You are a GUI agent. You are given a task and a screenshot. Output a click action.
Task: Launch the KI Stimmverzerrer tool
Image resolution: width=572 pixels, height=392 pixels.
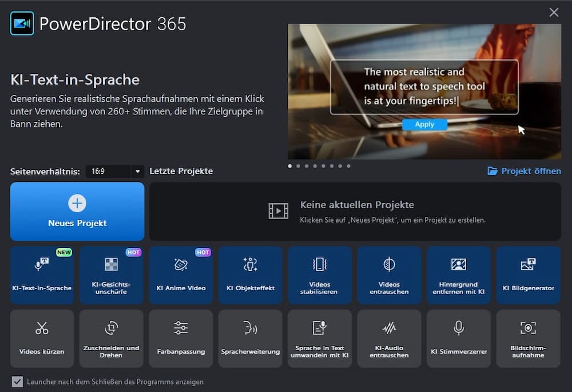459,338
